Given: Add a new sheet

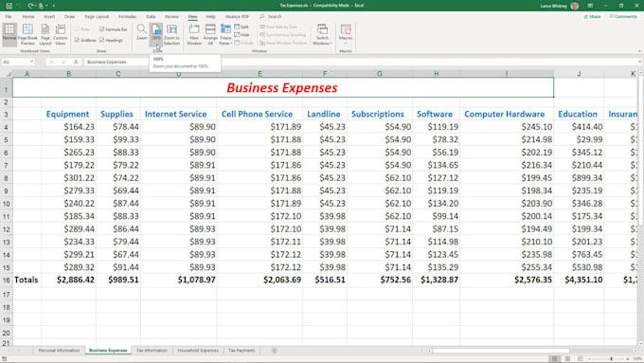Looking at the screenshot, I should pos(274,351).
